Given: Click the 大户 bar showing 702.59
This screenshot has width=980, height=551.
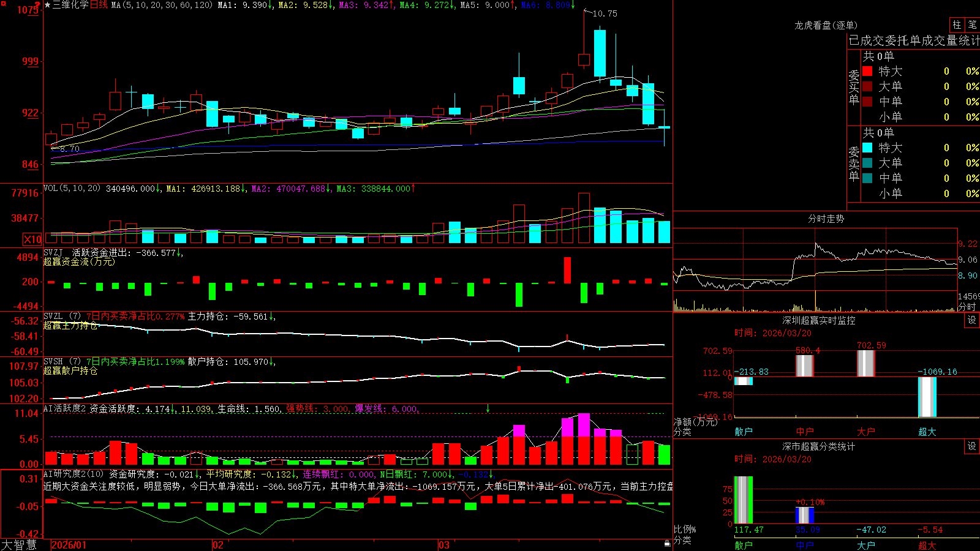Looking at the screenshot, I should (x=866, y=364).
